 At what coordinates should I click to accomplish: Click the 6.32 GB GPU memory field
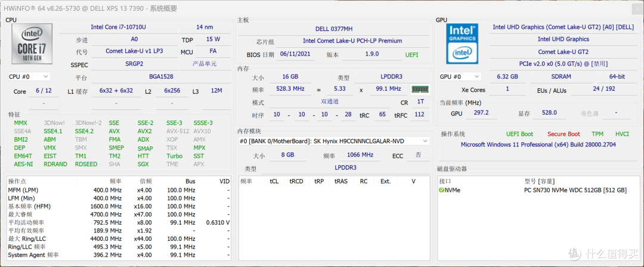[507, 77]
